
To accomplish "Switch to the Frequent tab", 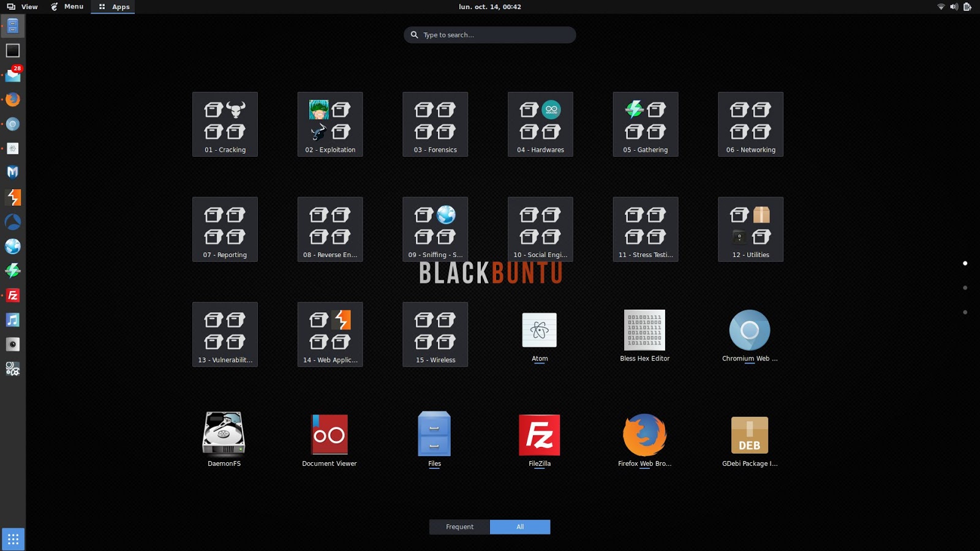I will pyautogui.click(x=460, y=527).
